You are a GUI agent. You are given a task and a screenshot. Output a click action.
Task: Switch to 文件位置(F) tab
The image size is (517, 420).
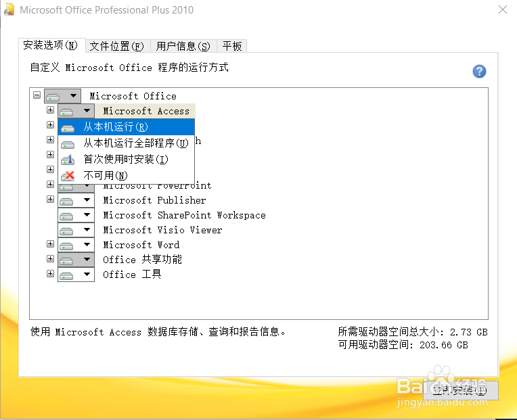pyautogui.click(x=116, y=46)
